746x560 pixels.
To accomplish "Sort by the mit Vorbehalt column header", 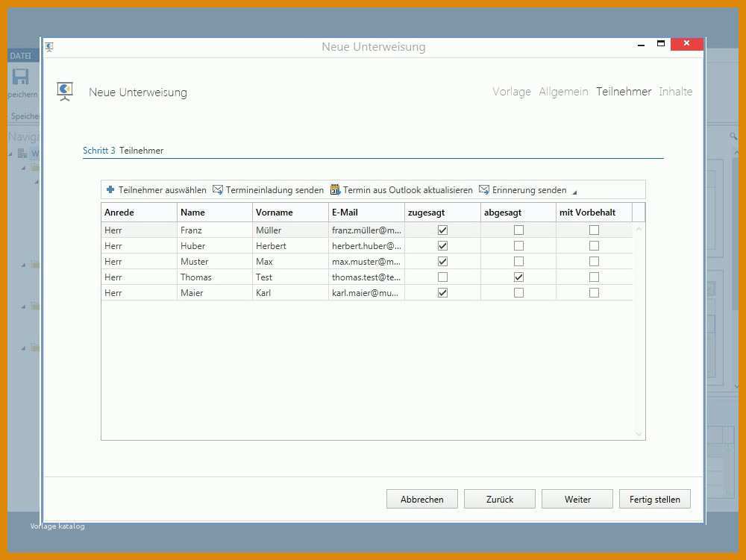I will tap(594, 212).
